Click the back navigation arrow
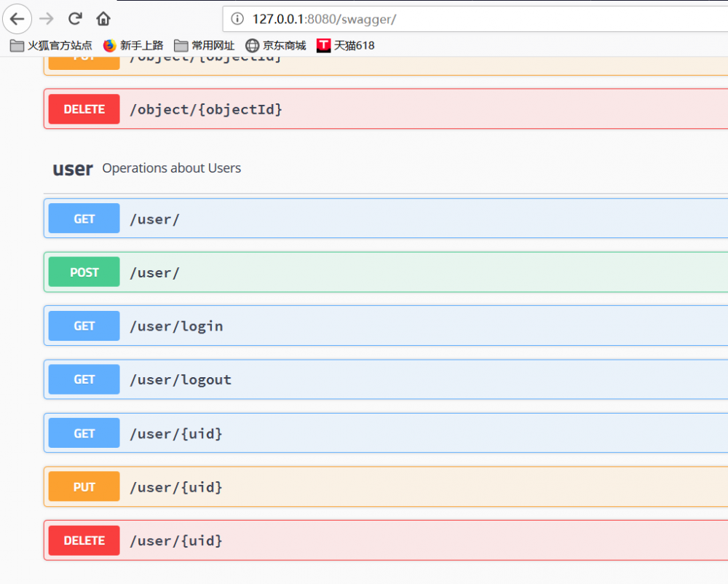728x584 pixels. coord(17,19)
